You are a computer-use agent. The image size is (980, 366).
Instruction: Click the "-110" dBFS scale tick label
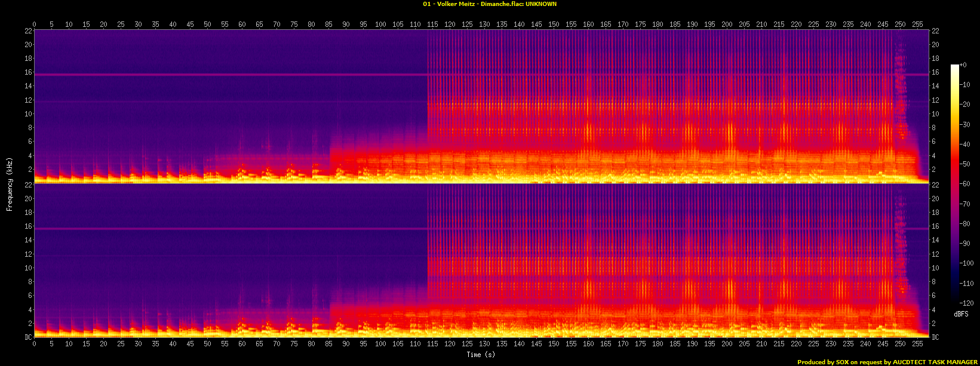click(x=967, y=284)
